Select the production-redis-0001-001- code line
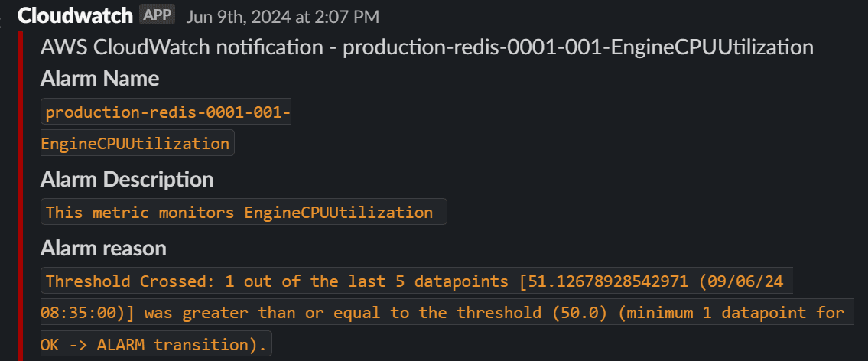This screenshot has width=868, height=361. click(x=167, y=112)
